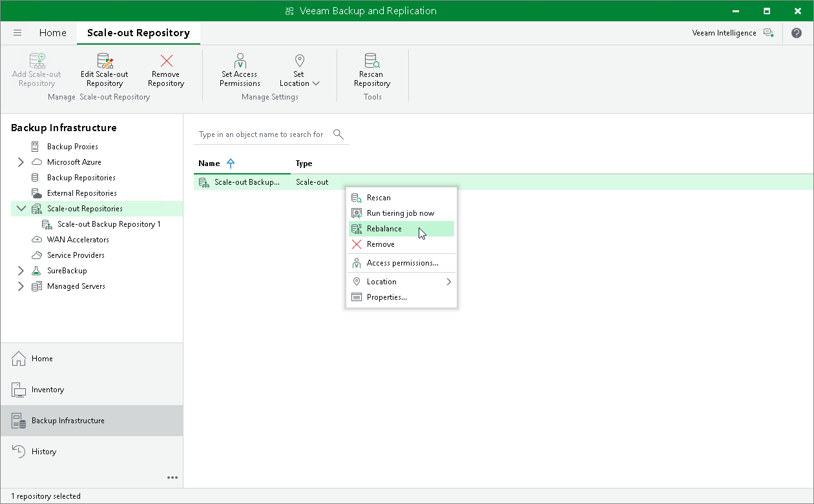The width and height of the screenshot is (814, 504).
Task: Open Set Access Permissions in ribbon
Action: [x=240, y=70]
